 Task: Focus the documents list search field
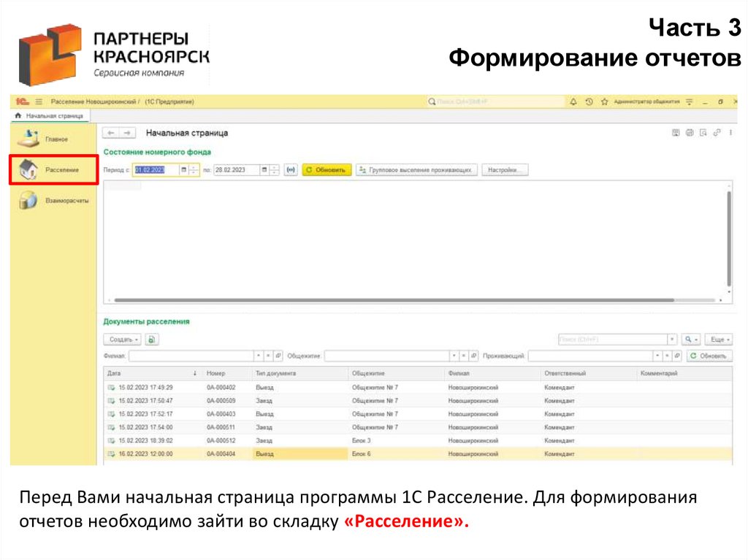point(613,340)
